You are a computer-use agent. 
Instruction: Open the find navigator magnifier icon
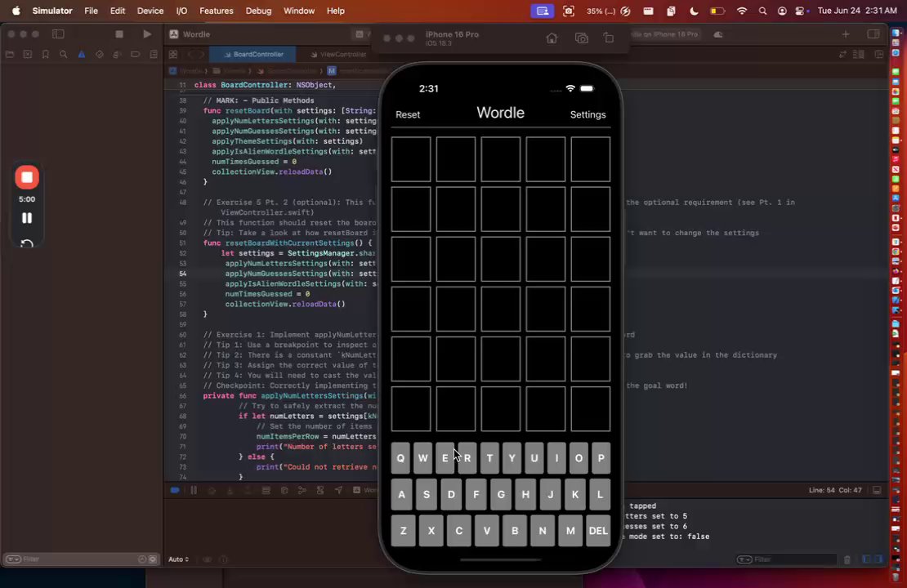pos(64,55)
